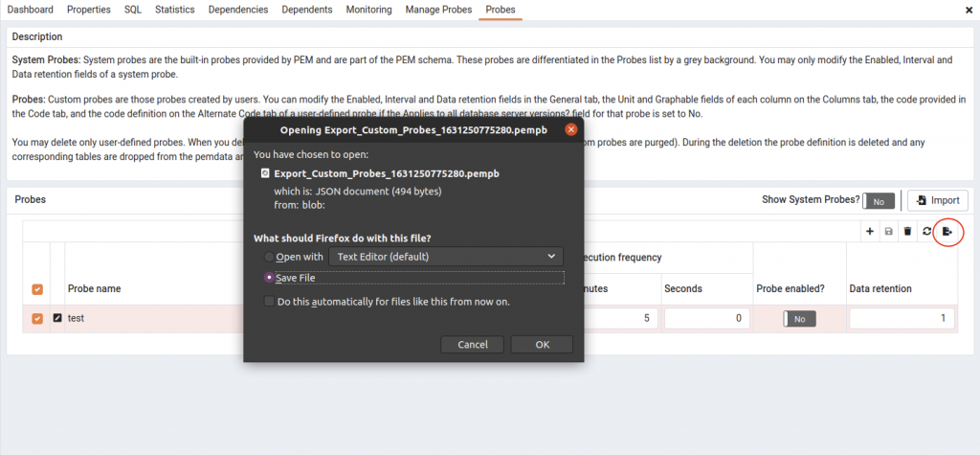The image size is (980, 455).
Task: Click the Data retention input field
Action: click(901, 318)
